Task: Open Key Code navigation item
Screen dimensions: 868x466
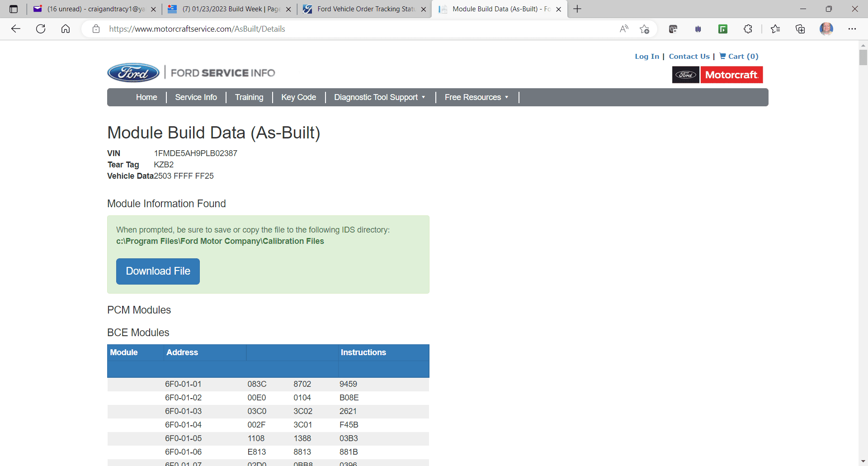Action: pos(298,97)
